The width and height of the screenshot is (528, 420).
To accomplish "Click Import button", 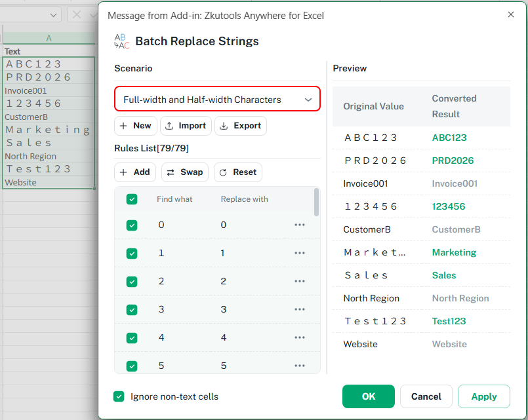I will pyautogui.click(x=186, y=126).
